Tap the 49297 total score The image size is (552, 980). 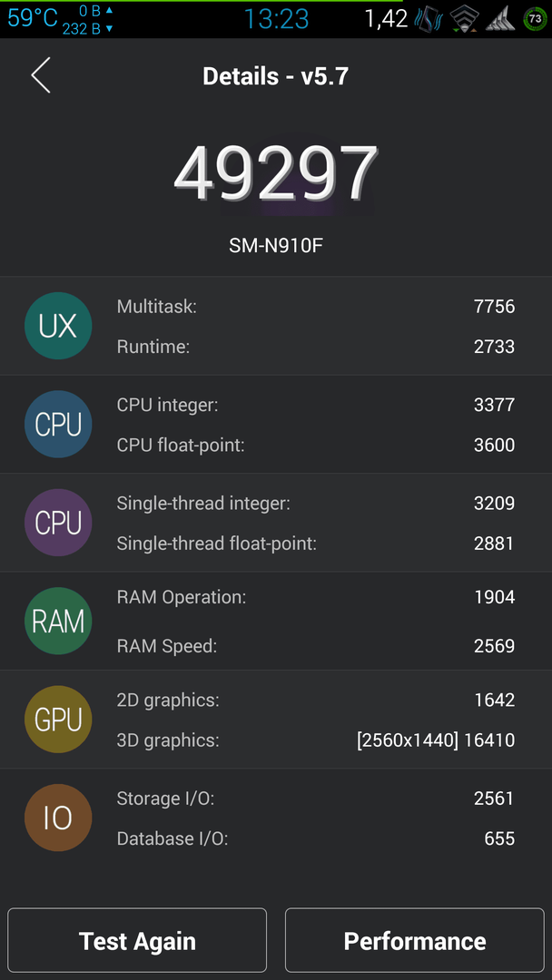pyautogui.click(x=276, y=173)
